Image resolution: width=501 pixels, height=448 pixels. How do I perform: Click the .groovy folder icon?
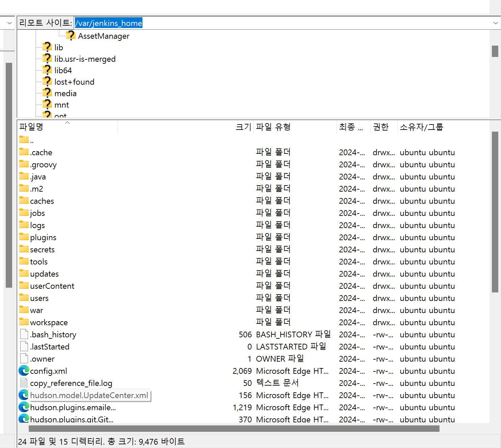point(24,164)
